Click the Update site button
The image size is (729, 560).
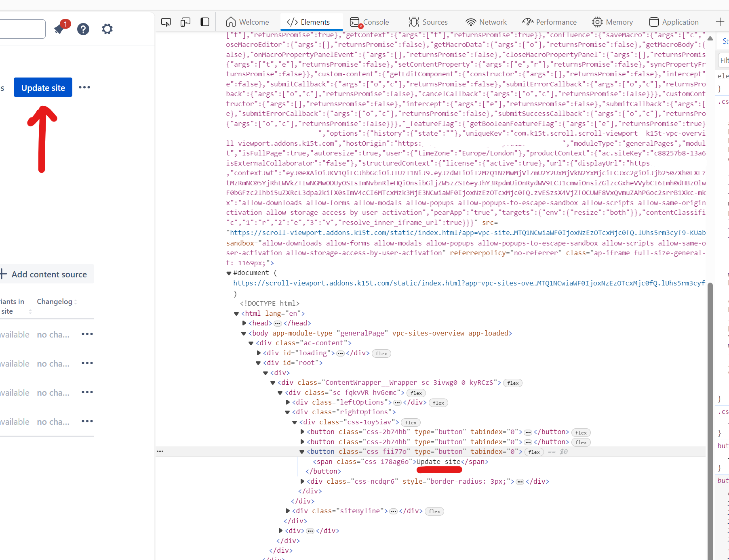(43, 87)
